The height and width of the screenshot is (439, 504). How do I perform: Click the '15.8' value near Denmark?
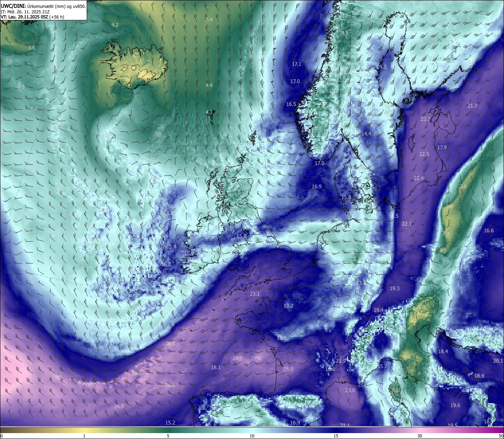pos(346,197)
